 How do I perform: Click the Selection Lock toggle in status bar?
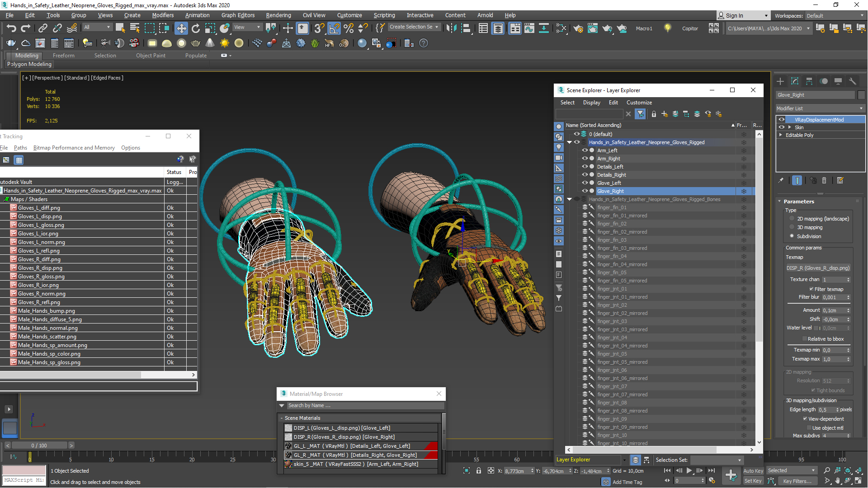point(479,471)
